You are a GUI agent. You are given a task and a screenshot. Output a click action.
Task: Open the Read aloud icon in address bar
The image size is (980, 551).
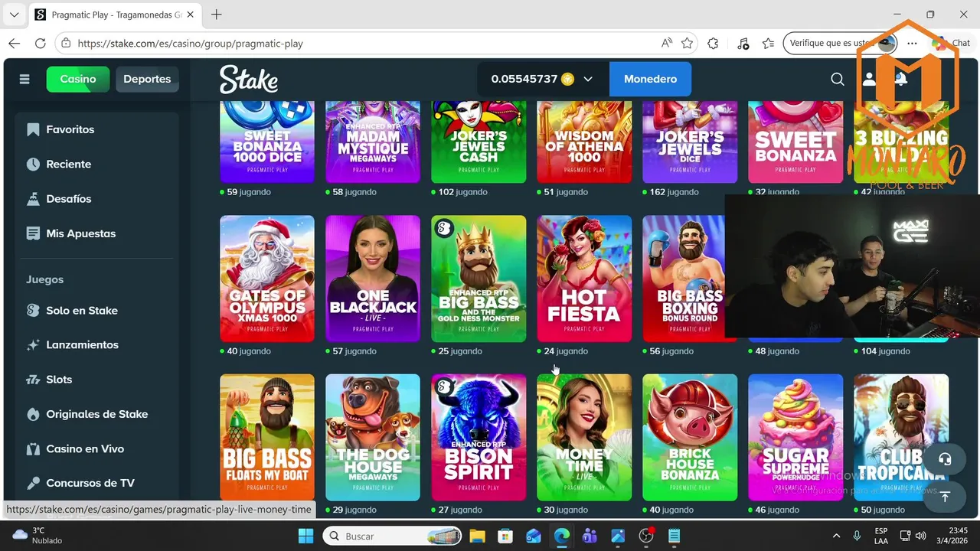click(x=667, y=44)
